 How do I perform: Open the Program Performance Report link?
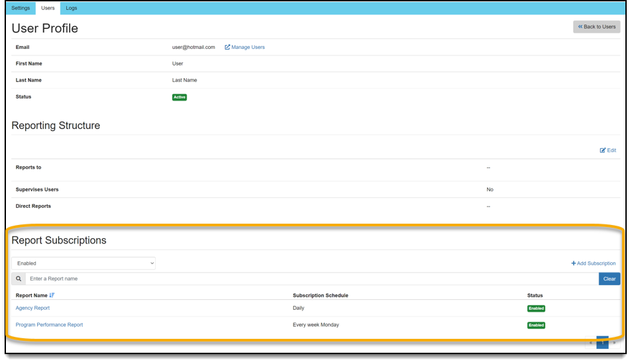[x=49, y=325]
